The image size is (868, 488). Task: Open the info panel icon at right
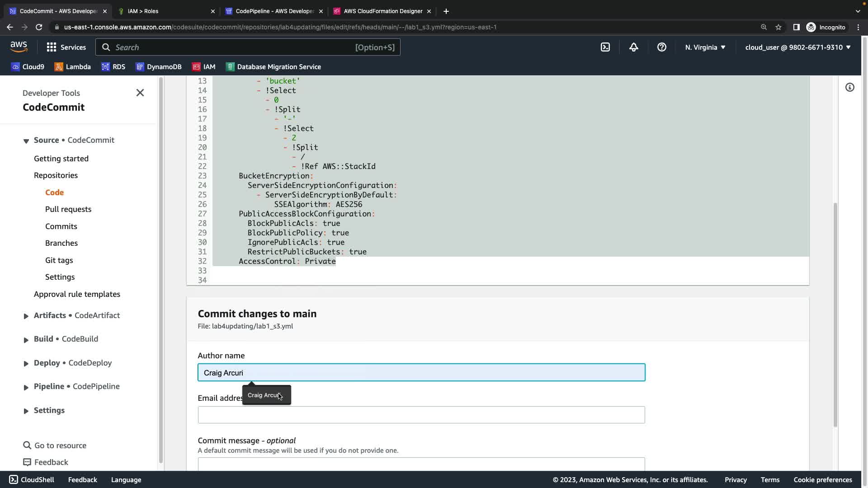click(849, 87)
